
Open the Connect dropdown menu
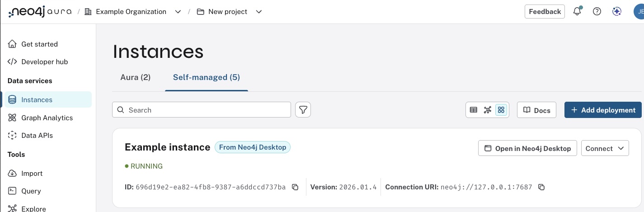click(x=605, y=148)
